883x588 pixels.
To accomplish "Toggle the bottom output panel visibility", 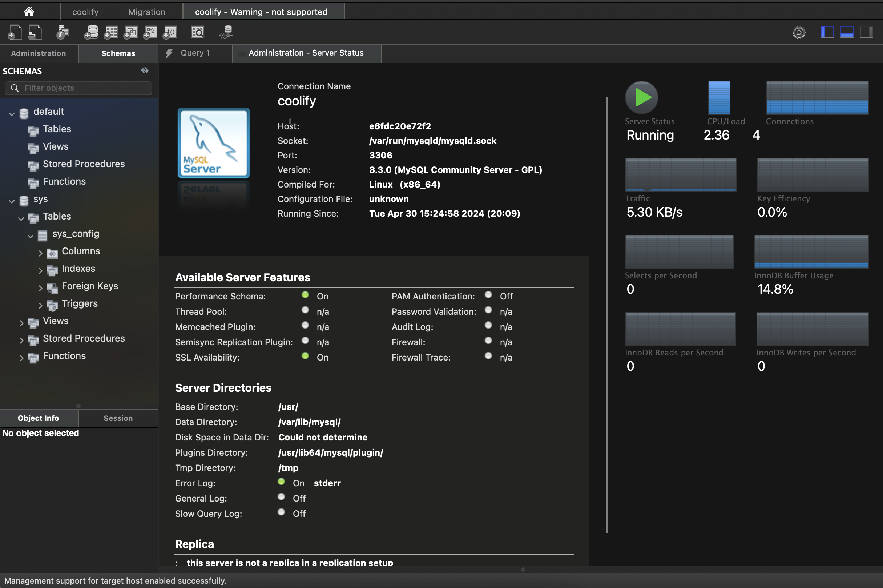I will pos(847,32).
